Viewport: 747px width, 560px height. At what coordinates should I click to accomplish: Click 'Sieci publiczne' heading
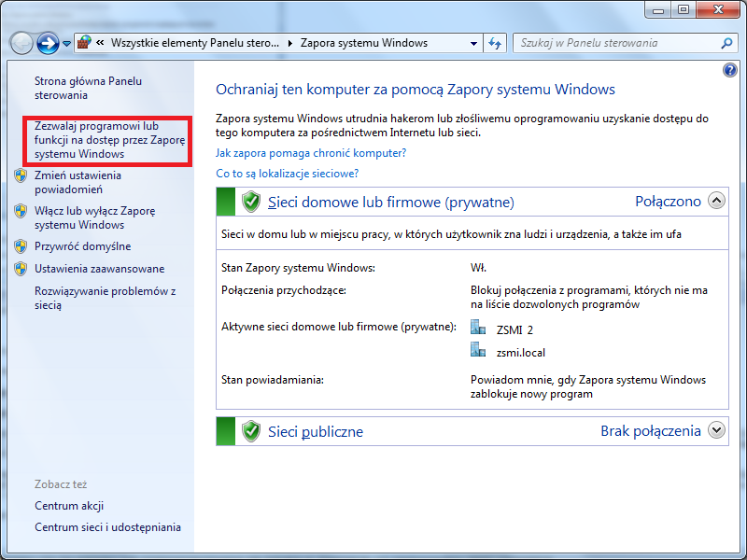pos(316,431)
